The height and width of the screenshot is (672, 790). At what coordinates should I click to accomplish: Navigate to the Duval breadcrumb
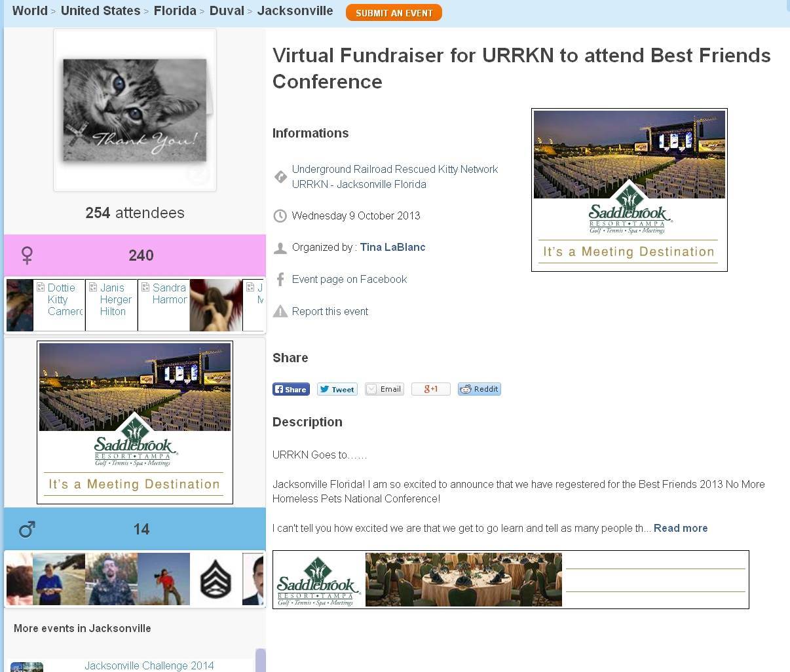tap(227, 11)
